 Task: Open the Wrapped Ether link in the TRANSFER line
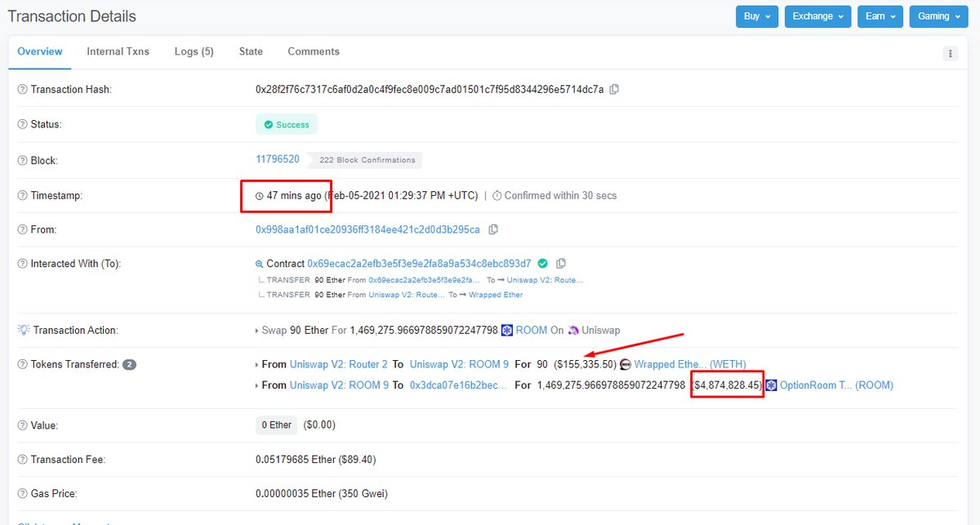click(496, 295)
